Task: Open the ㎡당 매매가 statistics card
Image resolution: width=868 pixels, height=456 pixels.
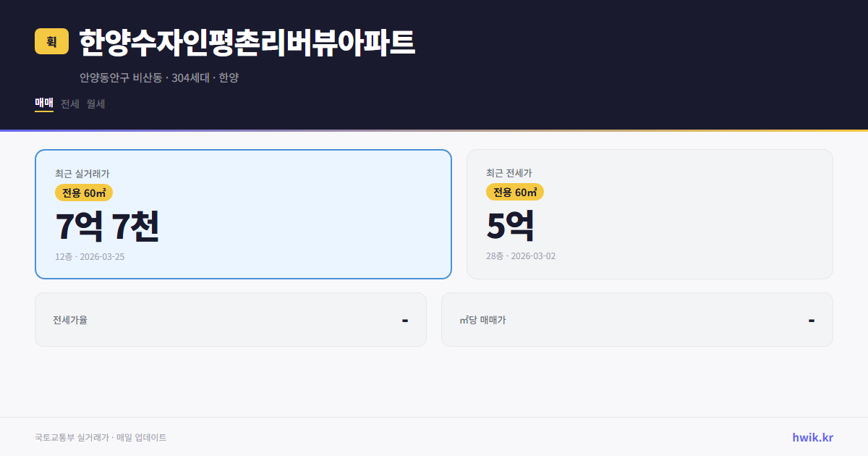Action: coord(637,319)
